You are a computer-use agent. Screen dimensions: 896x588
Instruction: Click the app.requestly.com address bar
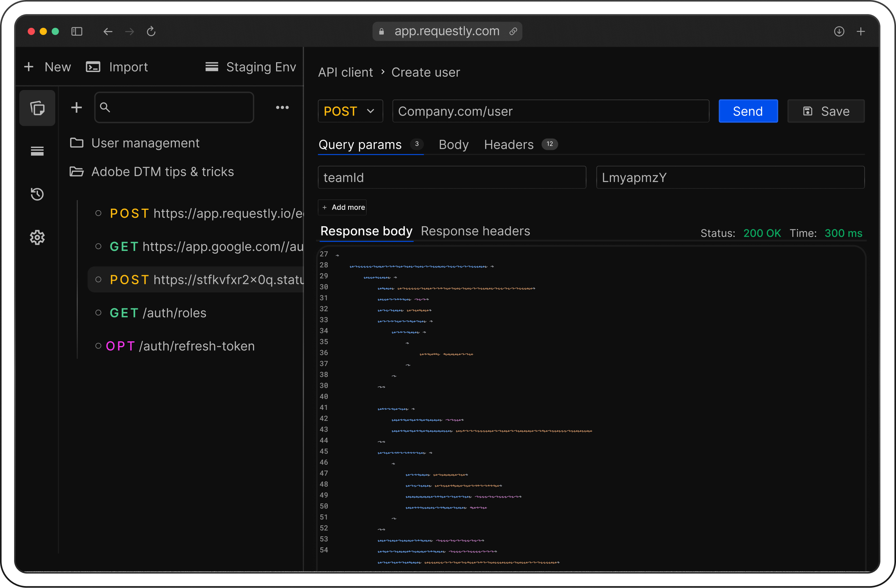[x=447, y=31]
